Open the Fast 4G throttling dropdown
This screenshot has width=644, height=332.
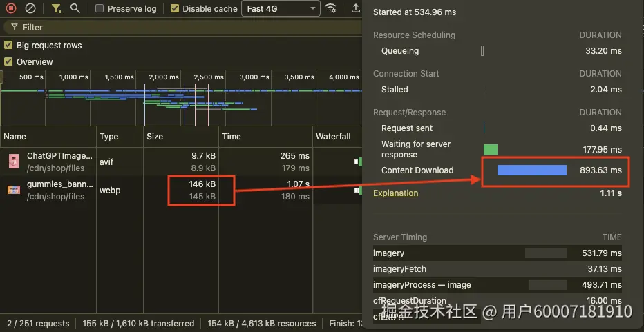point(281,8)
